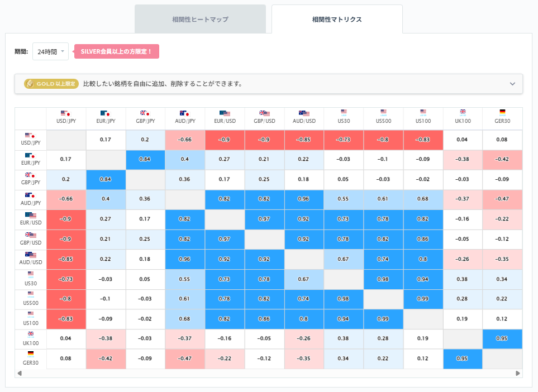Click the US100 column header label
Screen dimensions: 538x392
423,119
